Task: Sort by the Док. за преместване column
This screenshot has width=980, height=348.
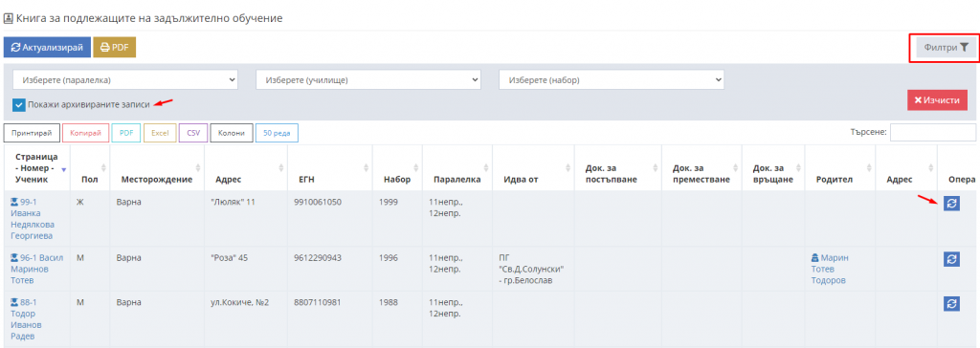Action: [702, 168]
